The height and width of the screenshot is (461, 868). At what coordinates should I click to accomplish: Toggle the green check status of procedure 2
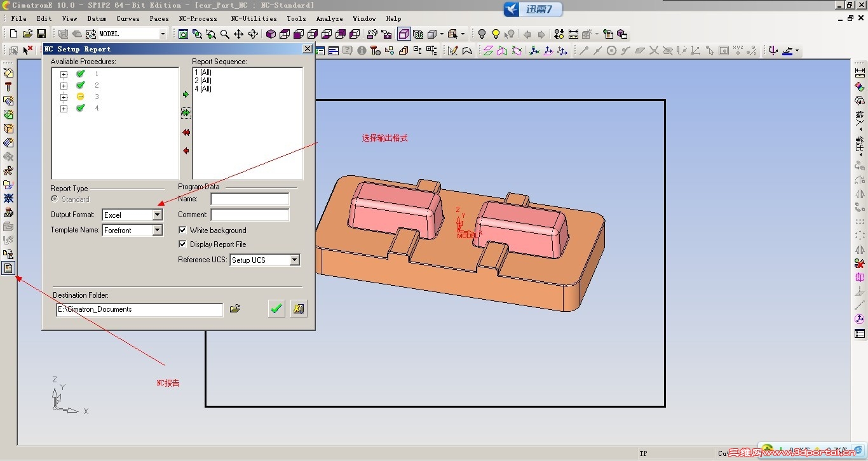pos(80,85)
